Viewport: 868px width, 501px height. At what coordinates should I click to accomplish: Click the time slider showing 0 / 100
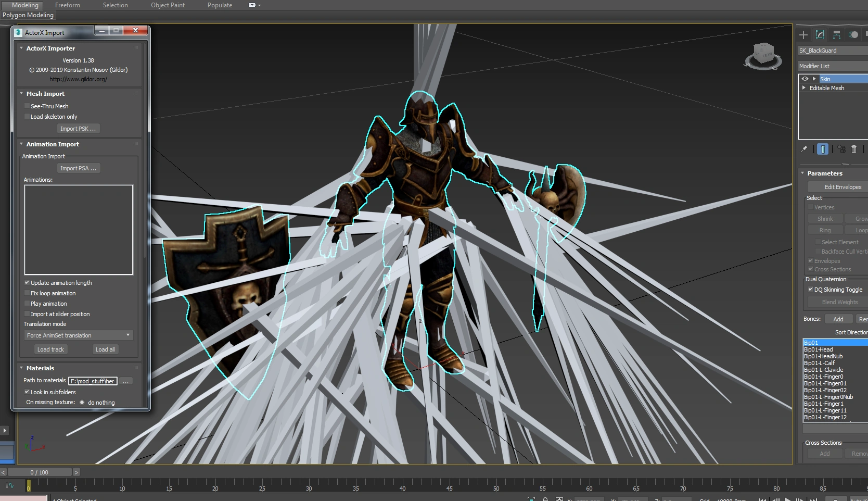click(x=40, y=472)
